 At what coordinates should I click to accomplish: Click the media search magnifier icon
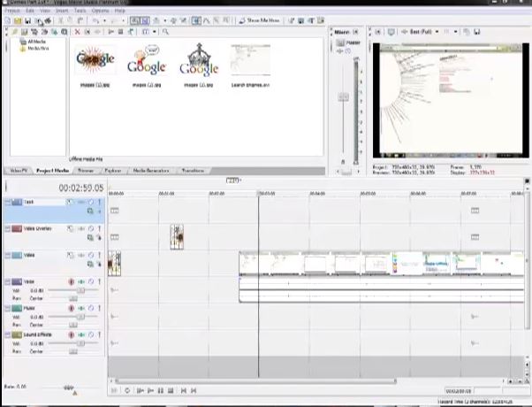click(x=165, y=32)
